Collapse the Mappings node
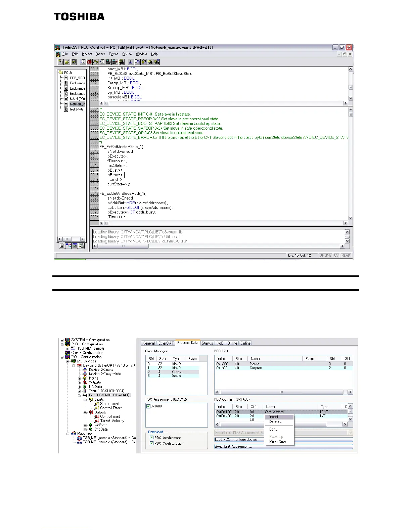The width and height of the screenshot is (411, 532). 68,434
